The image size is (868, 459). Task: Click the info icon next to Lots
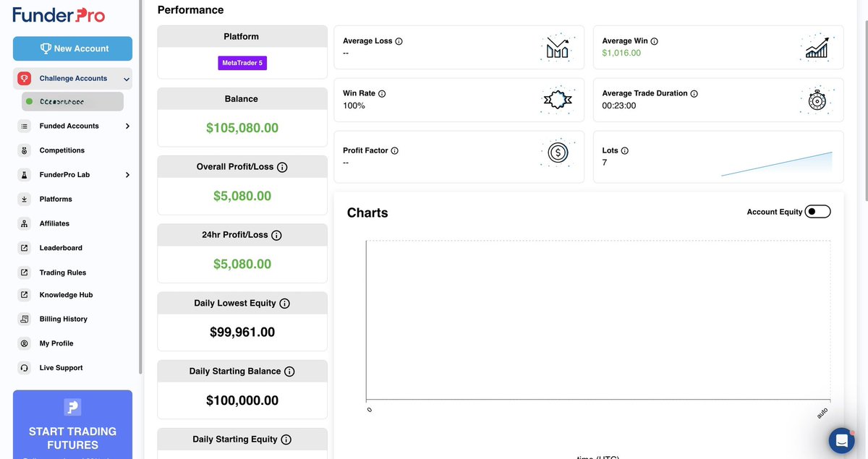pos(624,151)
